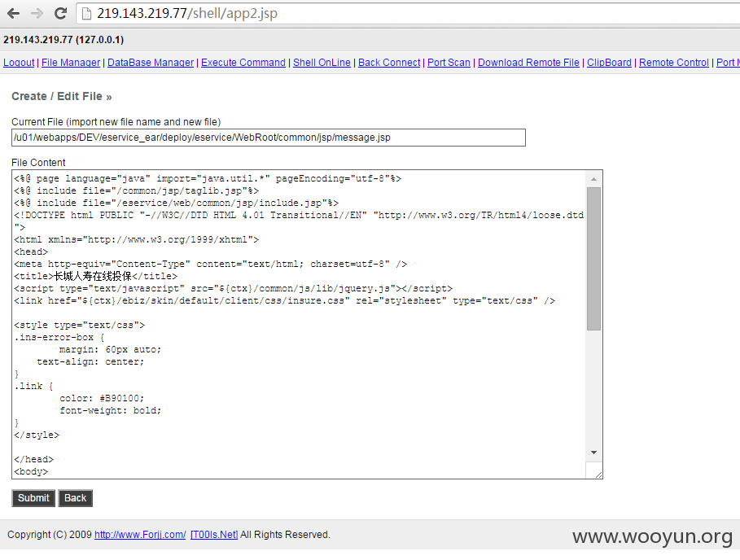Open the www.Forjj.com footer link
This screenshot has width=740, height=560.
point(140,535)
